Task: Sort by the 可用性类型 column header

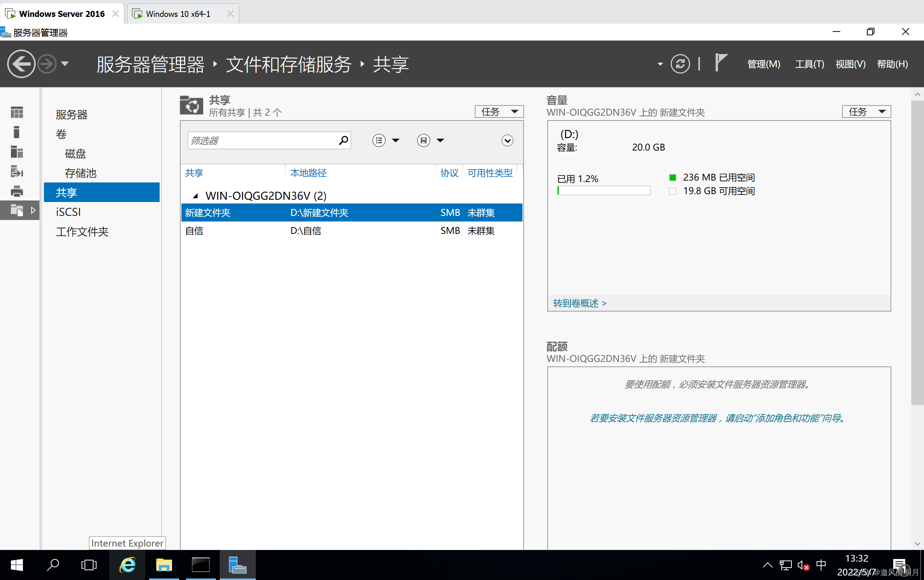Action: (490, 173)
